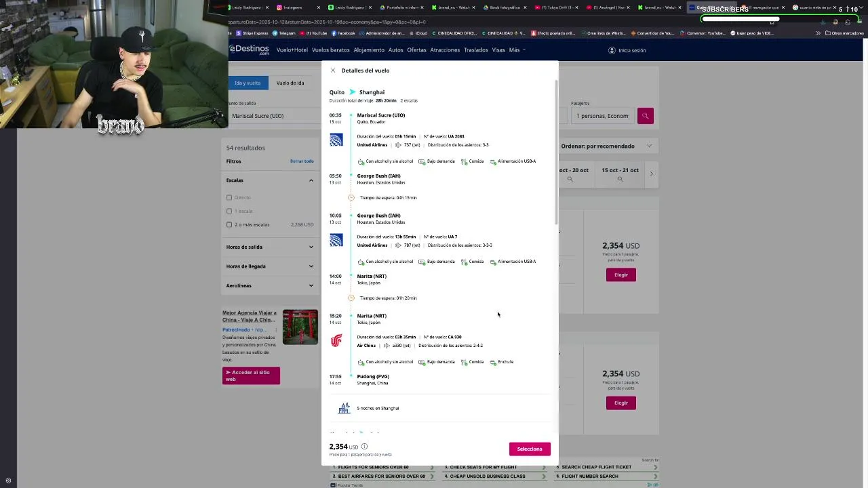Click the lower Elegir button
868x488 pixels.
click(x=621, y=403)
